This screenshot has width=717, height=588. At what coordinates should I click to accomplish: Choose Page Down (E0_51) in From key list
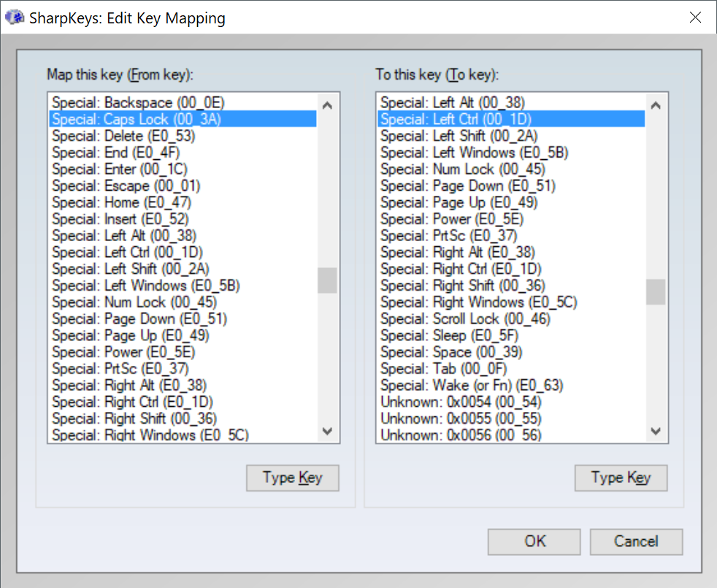pyautogui.click(x=183, y=318)
